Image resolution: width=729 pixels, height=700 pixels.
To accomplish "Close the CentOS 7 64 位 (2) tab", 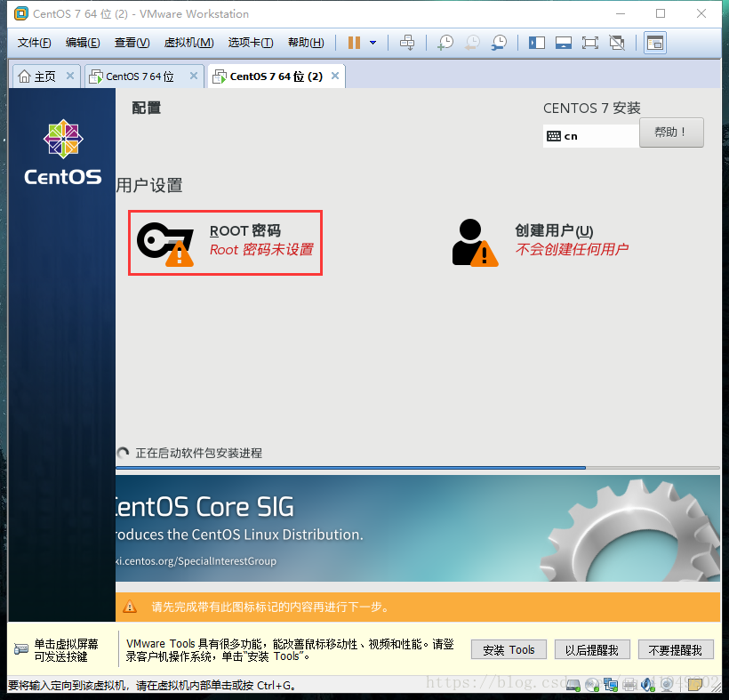I will [x=335, y=76].
